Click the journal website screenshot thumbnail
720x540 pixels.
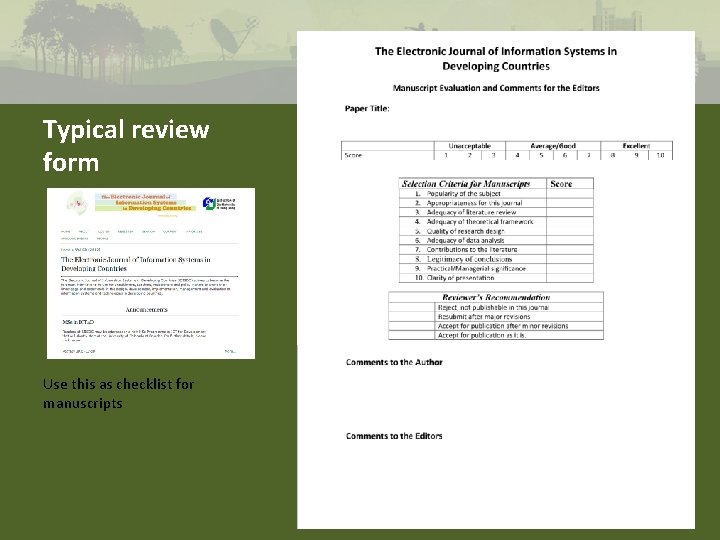[x=151, y=273]
